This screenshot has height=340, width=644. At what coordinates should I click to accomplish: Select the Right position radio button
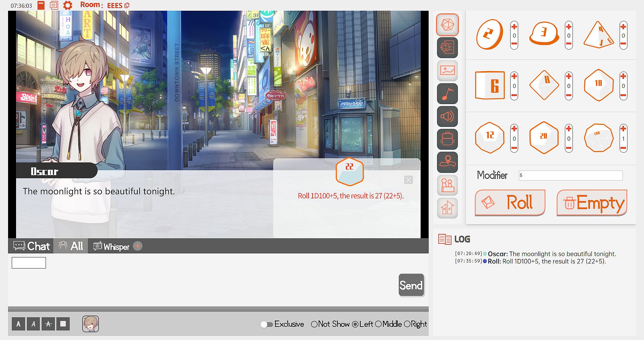pos(407,324)
